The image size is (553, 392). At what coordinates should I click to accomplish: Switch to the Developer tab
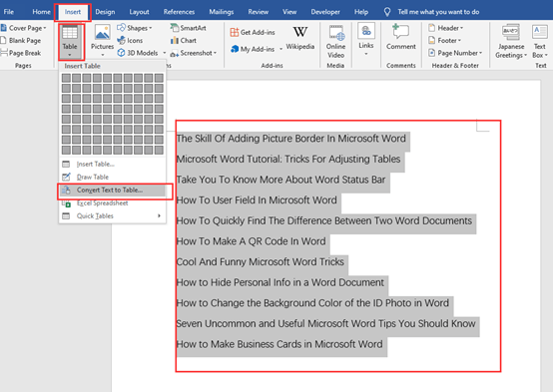[x=325, y=12]
